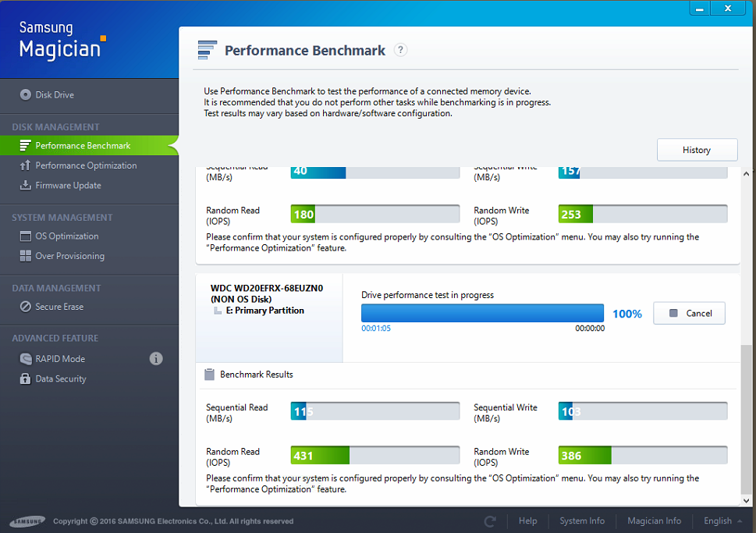Close the Samsung Magician window
This screenshot has height=533, width=756.
[x=728, y=9]
